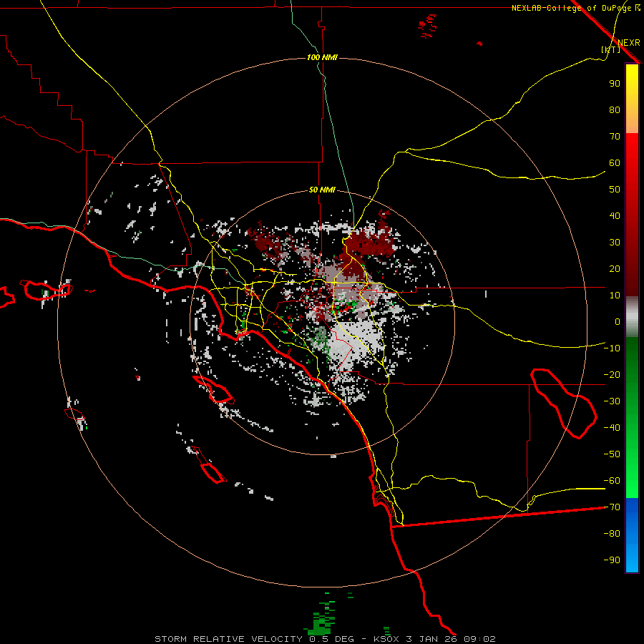Screen dimensions: 644x644
Task: Click the '0.5 DEG' elevation text in the caption
Action: [x=331, y=639]
